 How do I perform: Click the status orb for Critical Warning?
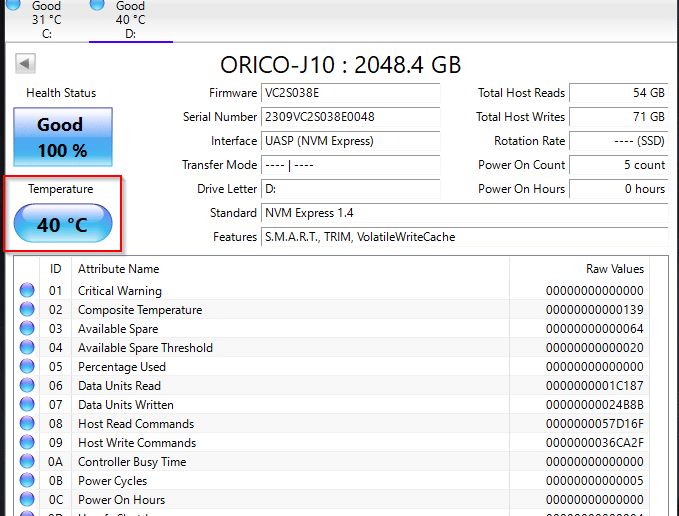point(27,290)
